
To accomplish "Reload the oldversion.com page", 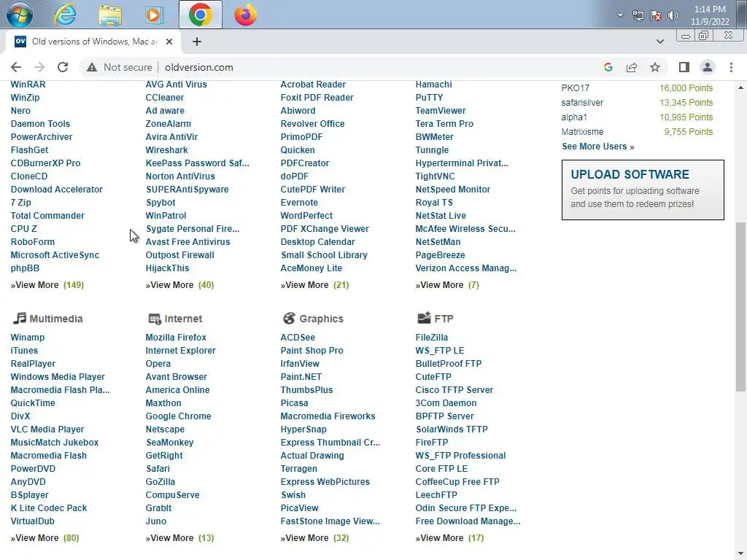I will point(63,67).
